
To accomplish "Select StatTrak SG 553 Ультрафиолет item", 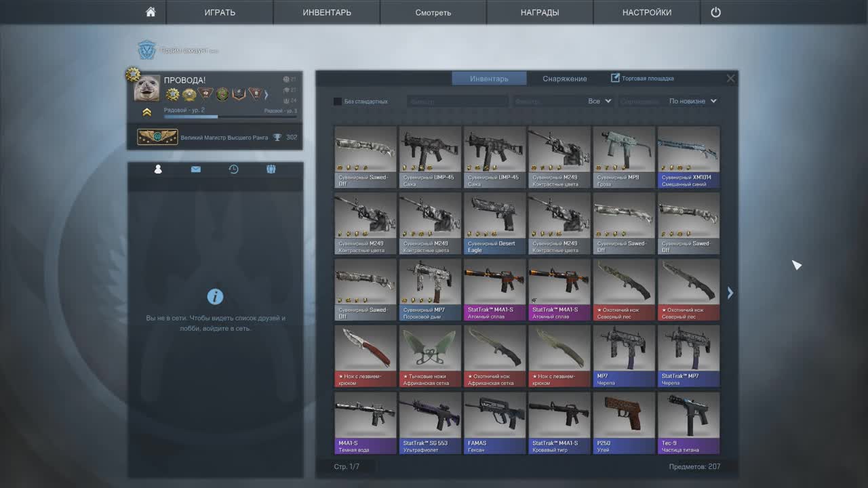I will (x=430, y=423).
